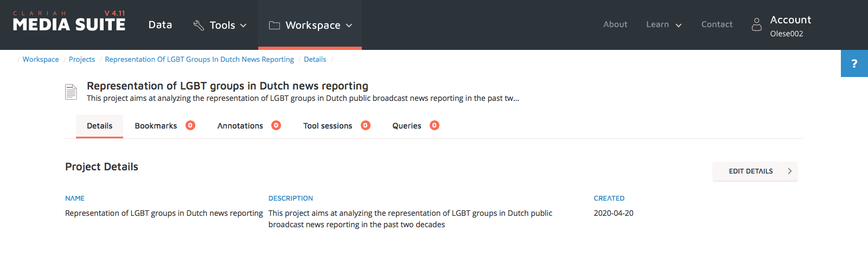Go to the Data page
This screenshot has height=256, width=868.
tap(160, 25)
